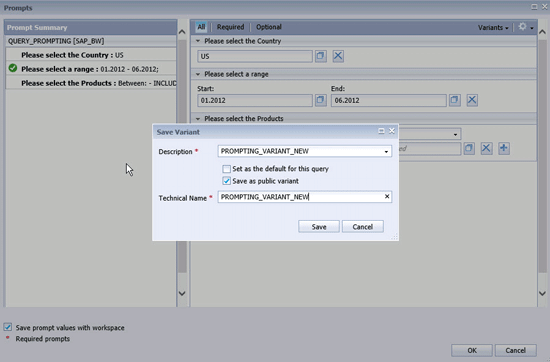
Task: Open the prompts settings gear
Action: [x=526, y=27]
